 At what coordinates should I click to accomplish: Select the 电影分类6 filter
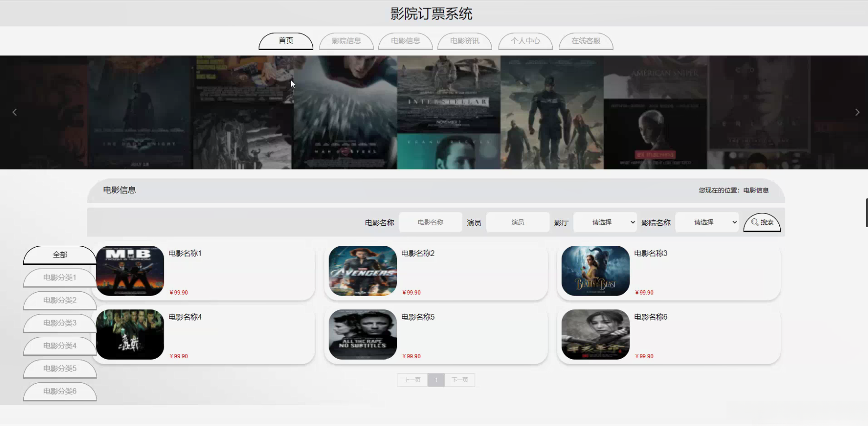point(60,392)
